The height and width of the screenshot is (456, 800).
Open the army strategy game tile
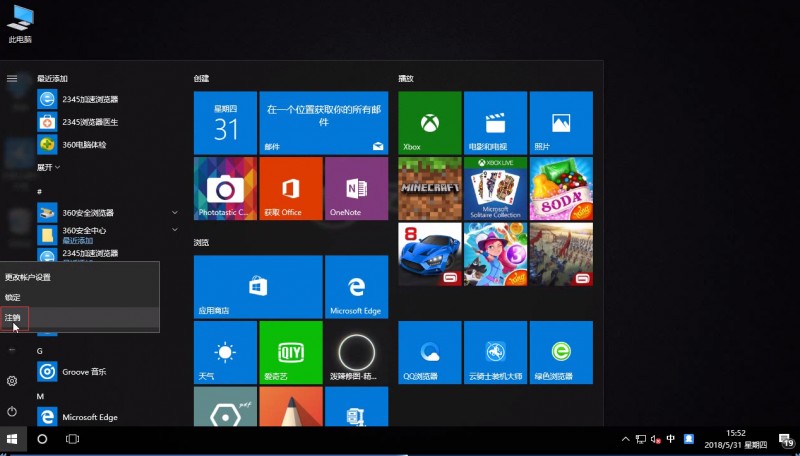pyautogui.click(x=561, y=254)
